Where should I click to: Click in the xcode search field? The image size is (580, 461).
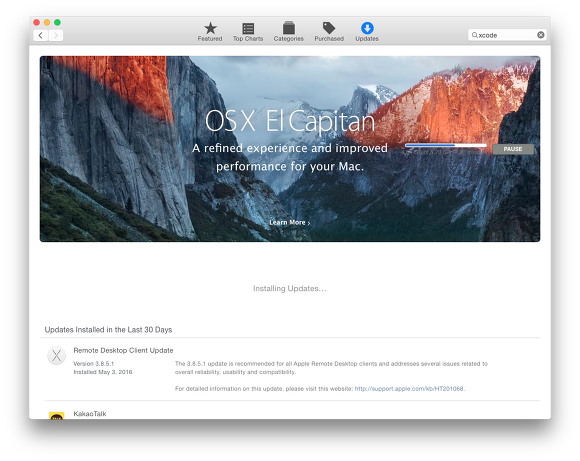pyautogui.click(x=507, y=35)
